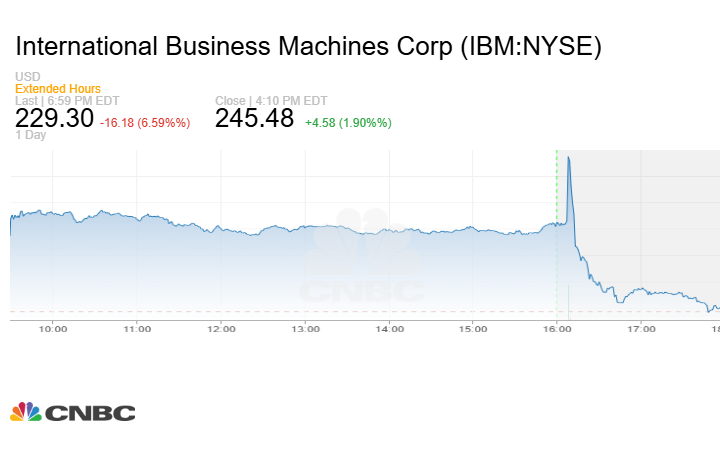Click the 11:00 time axis label
Viewport: 720px width, 450px height.
pos(137,328)
